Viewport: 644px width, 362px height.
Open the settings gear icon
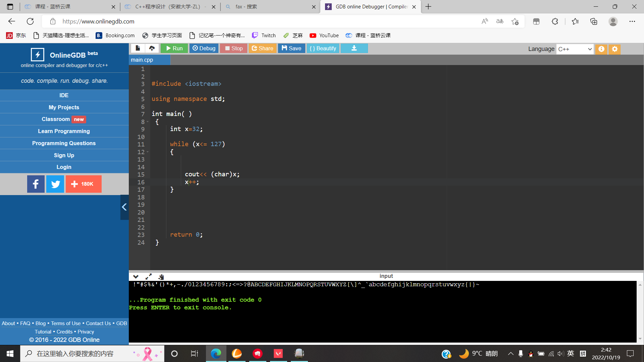tap(614, 49)
